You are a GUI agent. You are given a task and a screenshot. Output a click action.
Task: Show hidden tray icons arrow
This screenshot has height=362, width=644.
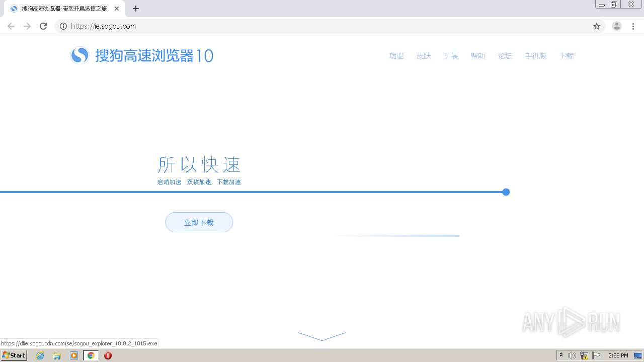(561, 355)
